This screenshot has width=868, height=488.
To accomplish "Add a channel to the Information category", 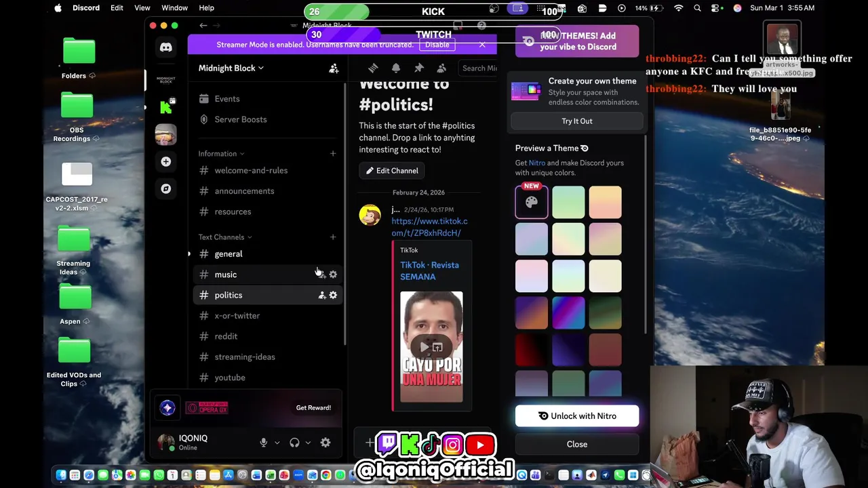I will click(x=333, y=154).
